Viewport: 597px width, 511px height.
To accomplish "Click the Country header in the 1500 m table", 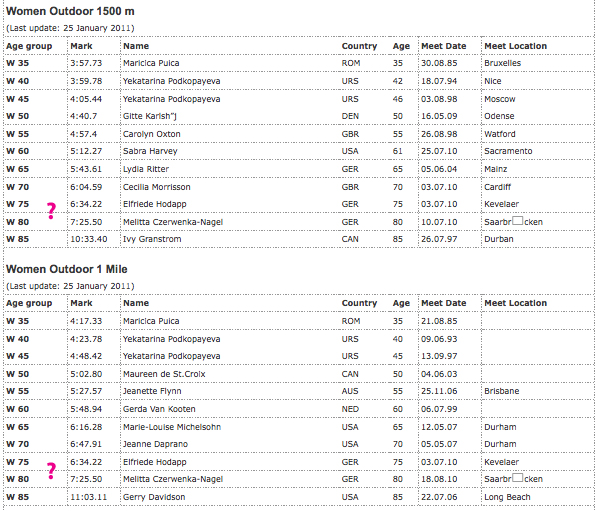I will pyautogui.click(x=359, y=46).
